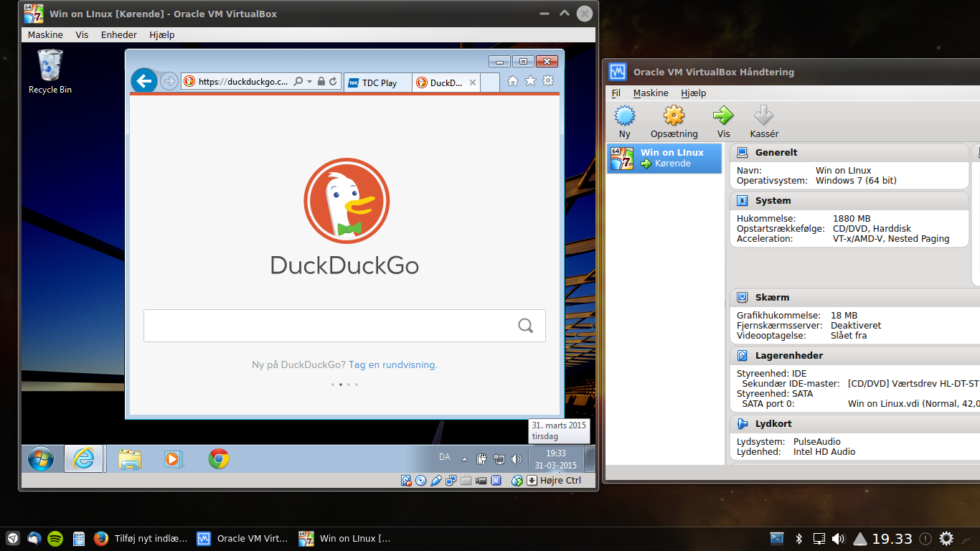Open the Hjælp menu in VirtualBox manager
This screenshot has width=980, height=551.
pyautogui.click(x=694, y=93)
